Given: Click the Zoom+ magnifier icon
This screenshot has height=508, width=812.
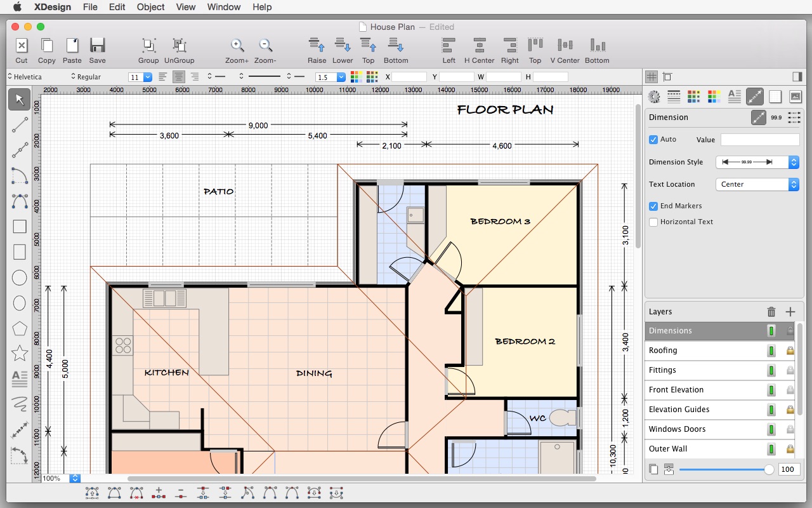Looking at the screenshot, I should click(237, 46).
